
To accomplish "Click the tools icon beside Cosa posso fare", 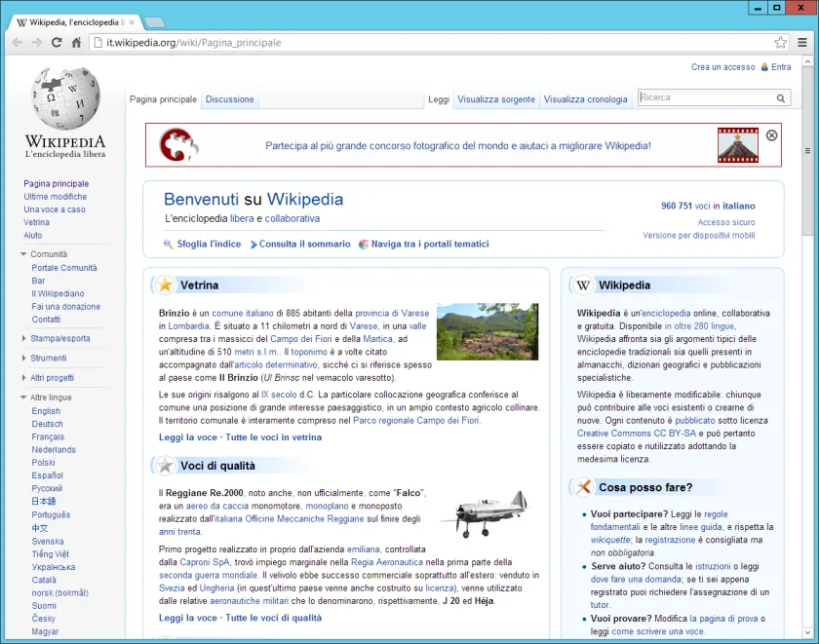I will pos(583,487).
